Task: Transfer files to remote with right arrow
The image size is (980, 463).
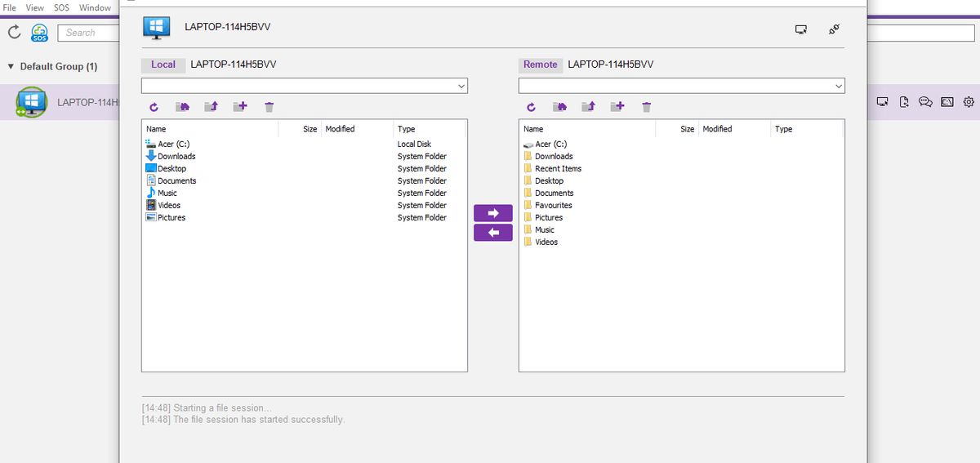Action: [493, 213]
